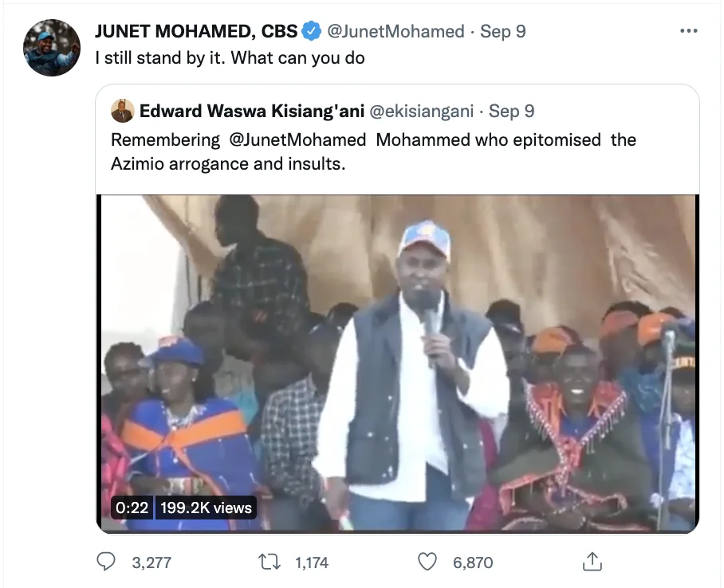Open JUNET MOHAMED, CBS display name link
This screenshot has width=724, height=588.
click(x=196, y=31)
